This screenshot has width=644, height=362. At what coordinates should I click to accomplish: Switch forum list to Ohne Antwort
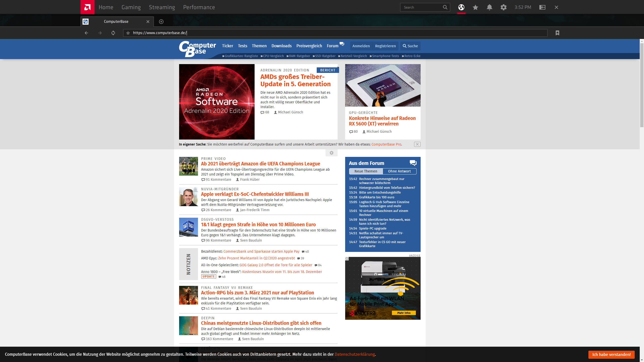click(399, 171)
